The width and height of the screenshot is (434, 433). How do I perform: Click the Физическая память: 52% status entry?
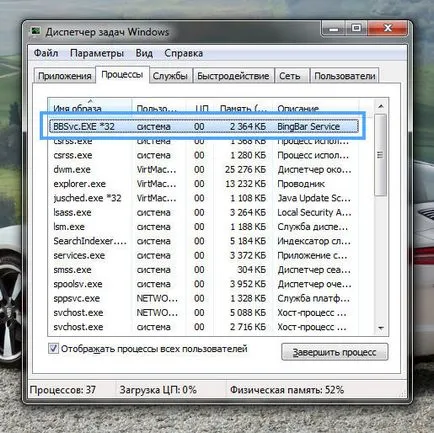287,390
